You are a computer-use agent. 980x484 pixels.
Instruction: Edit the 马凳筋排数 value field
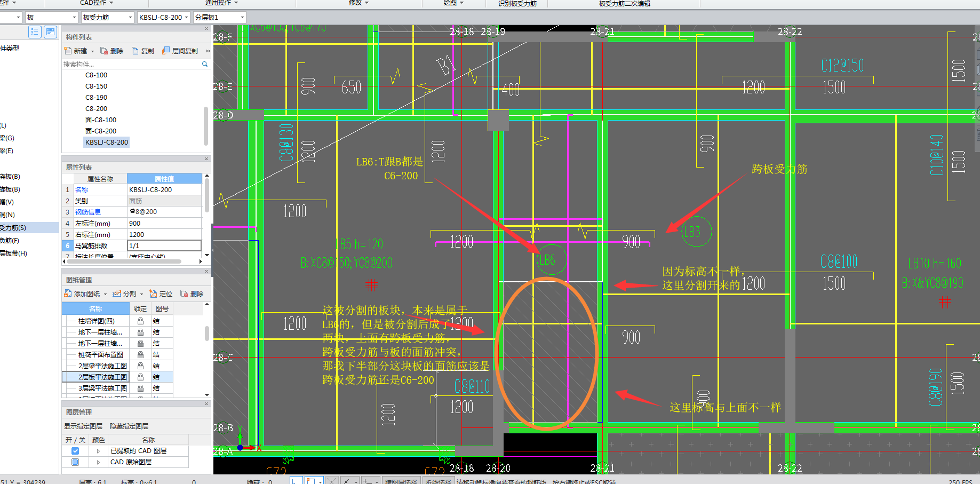click(164, 245)
